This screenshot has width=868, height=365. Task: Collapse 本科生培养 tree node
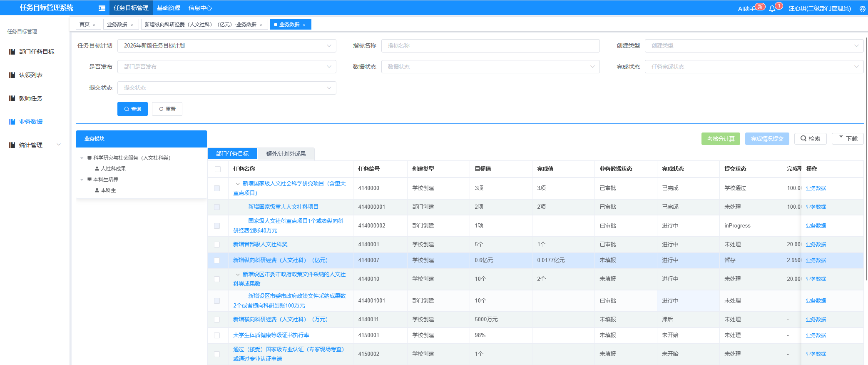(x=82, y=180)
